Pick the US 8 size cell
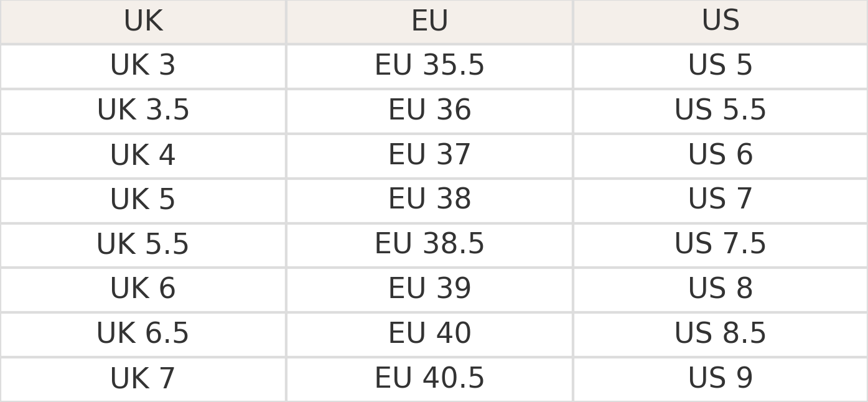This screenshot has height=402, width=868. 721,289
